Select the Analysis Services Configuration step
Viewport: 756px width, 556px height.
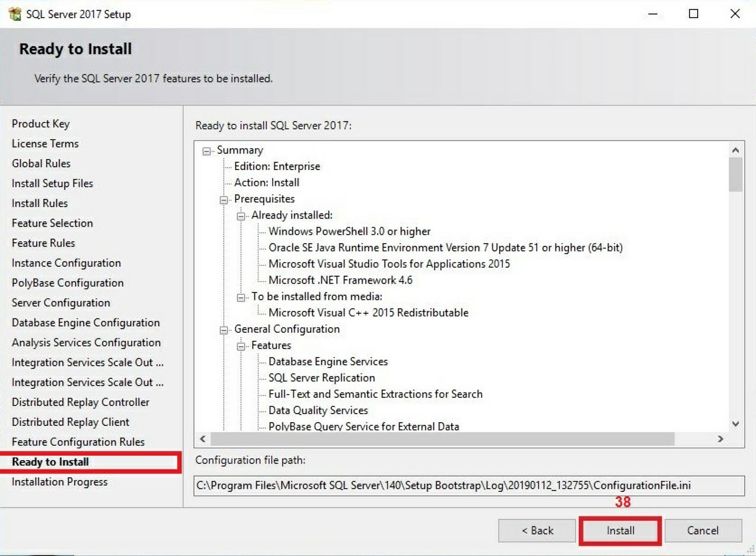click(x=86, y=343)
